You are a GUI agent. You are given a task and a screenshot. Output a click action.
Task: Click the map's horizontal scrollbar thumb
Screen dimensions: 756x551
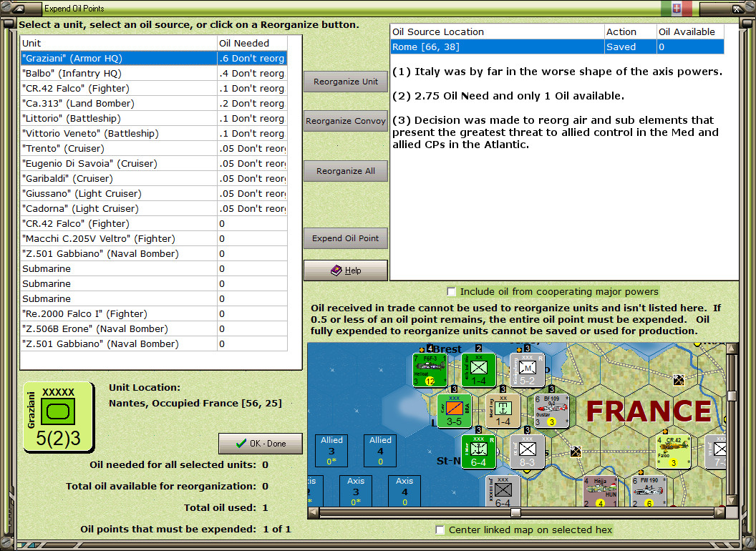(x=515, y=512)
